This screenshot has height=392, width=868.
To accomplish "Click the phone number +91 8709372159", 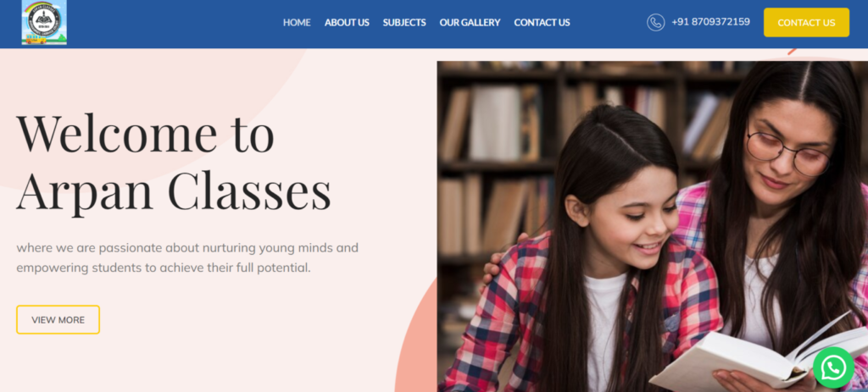I will coord(711,22).
